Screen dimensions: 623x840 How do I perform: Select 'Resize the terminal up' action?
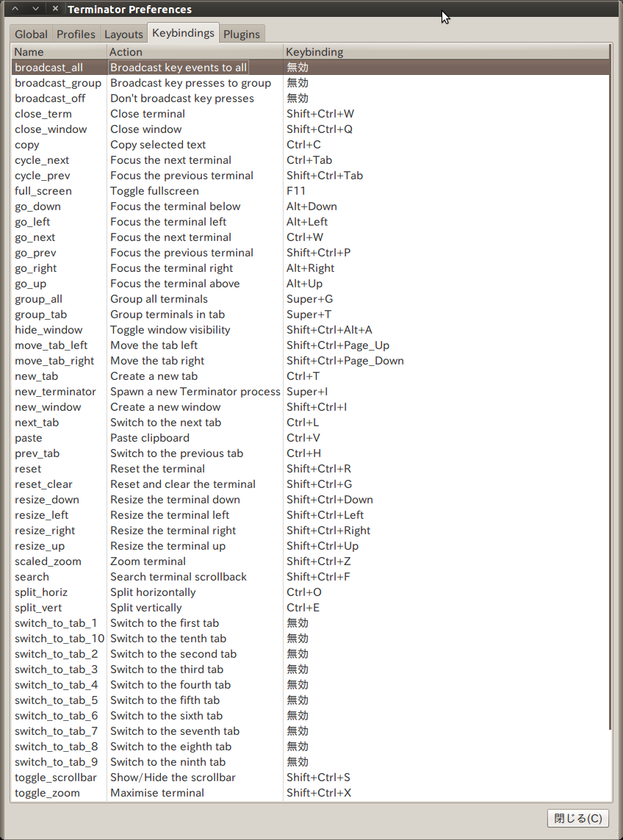[168, 546]
